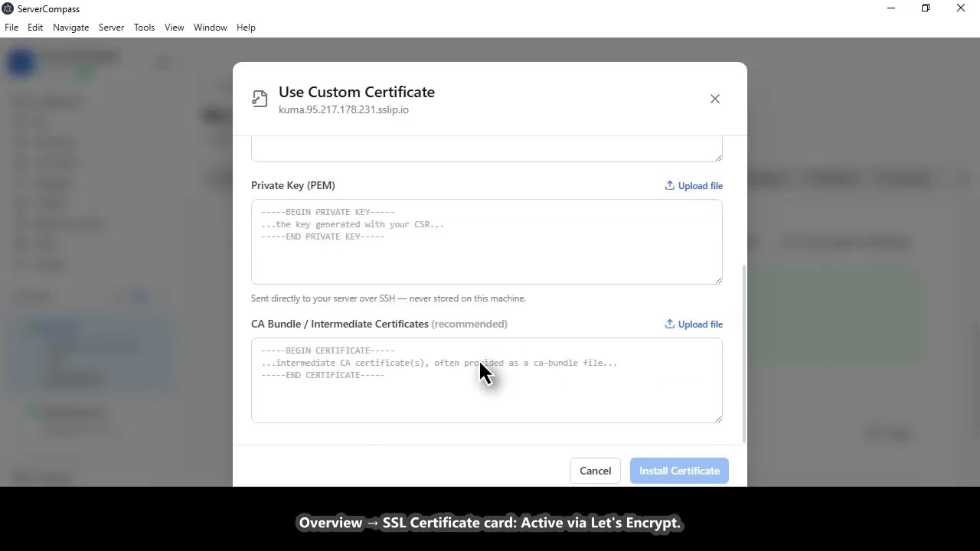Click the Use Custom Certificate title
980x551 pixels.
click(357, 92)
